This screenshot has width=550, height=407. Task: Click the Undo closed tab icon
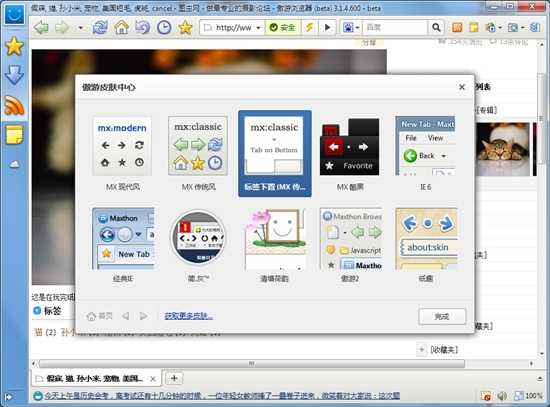pyautogui.click(x=142, y=27)
